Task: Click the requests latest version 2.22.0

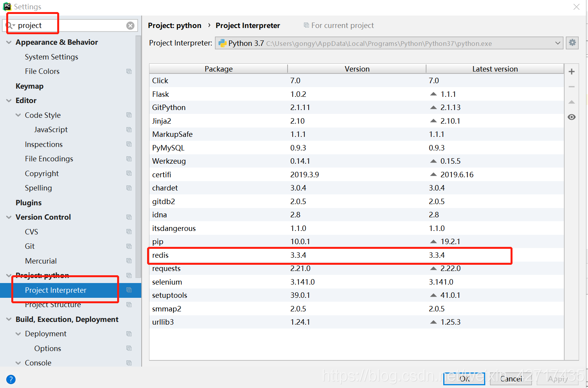Action: 450,268
